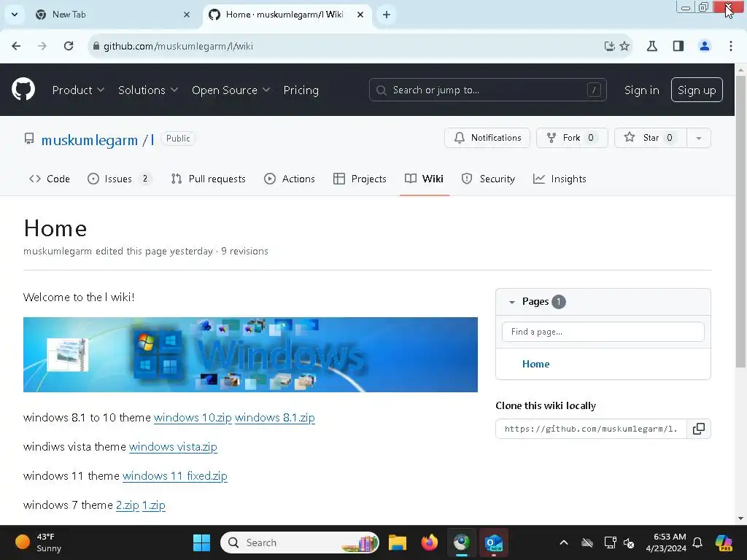This screenshot has width=747, height=560.
Task: Click the Sign up button
Action: 697,90
